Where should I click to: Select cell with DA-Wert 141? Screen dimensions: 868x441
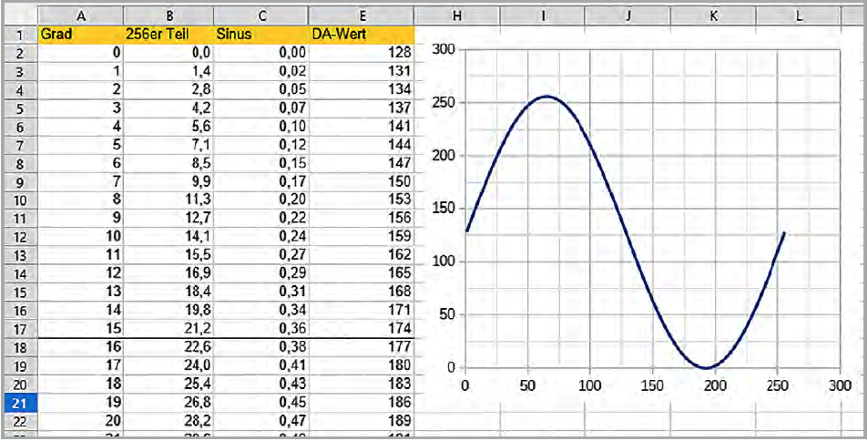pyautogui.click(x=362, y=127)
